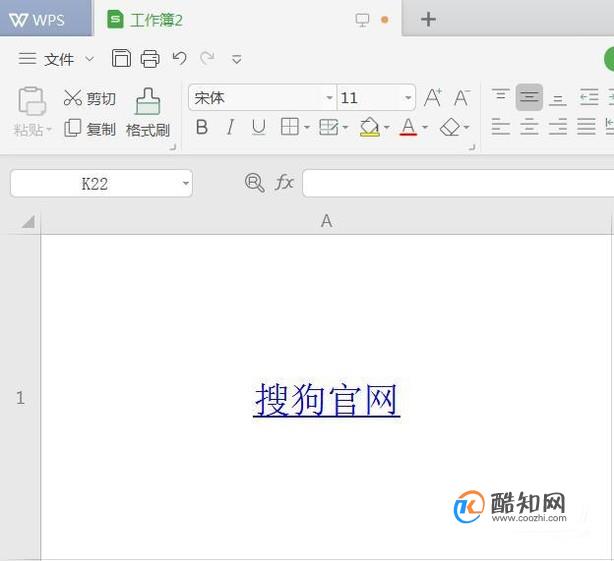Apply red font color
Screen dimensions: 614x561
(x=408, y=127)
